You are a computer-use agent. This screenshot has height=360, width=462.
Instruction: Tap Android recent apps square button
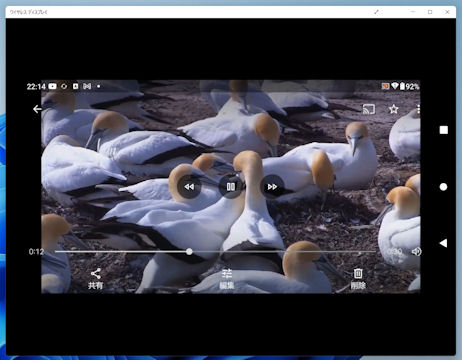coord(443,130)
